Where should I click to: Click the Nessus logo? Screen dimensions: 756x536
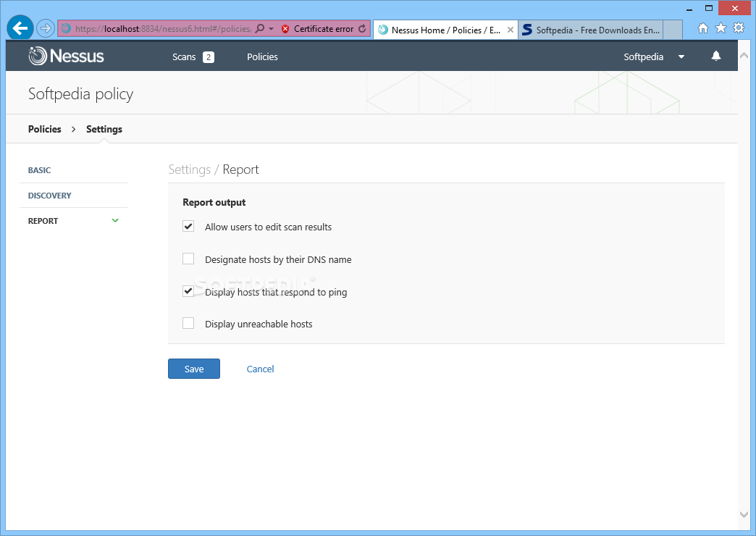pyautogui.click(x=66, y=56)
